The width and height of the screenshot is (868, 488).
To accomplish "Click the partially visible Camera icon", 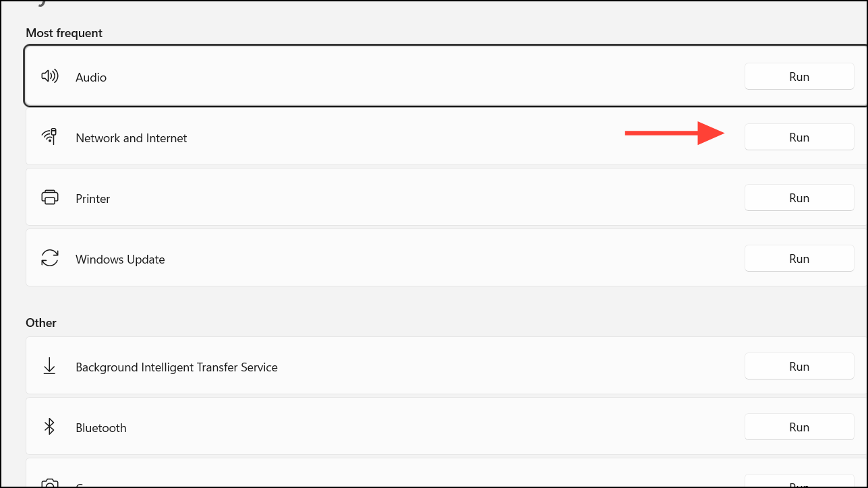I will click(49, 483).
